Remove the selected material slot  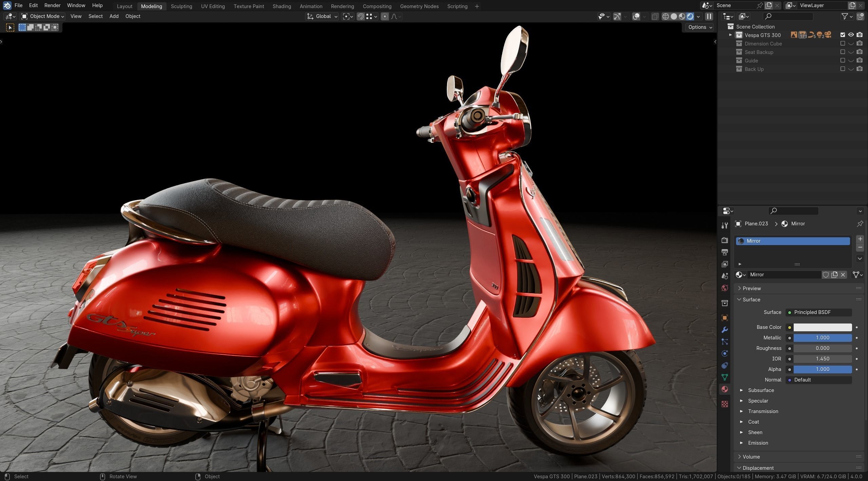[860, 247]
